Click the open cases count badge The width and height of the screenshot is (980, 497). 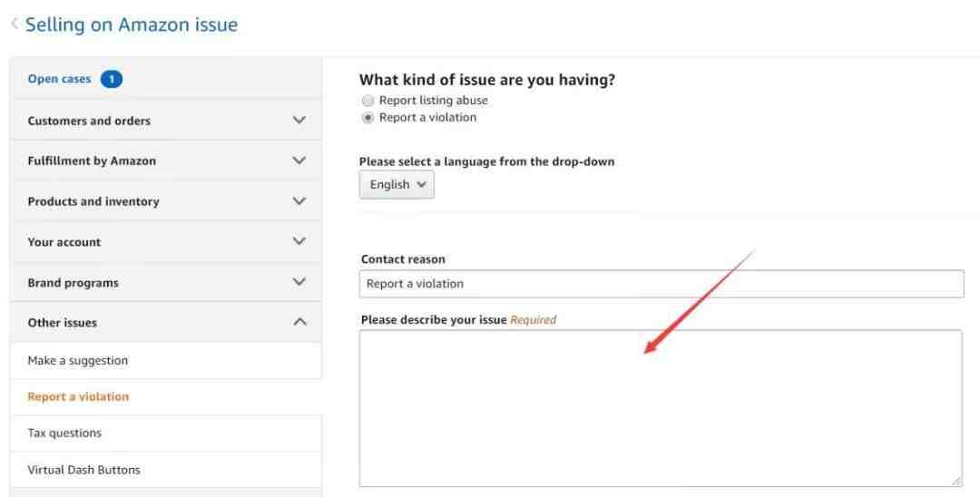coord(112,79)
